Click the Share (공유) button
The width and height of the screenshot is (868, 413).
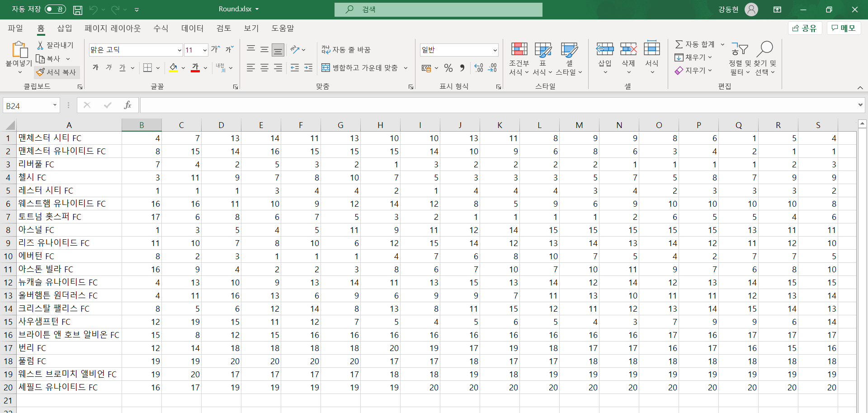click(804, 28)
